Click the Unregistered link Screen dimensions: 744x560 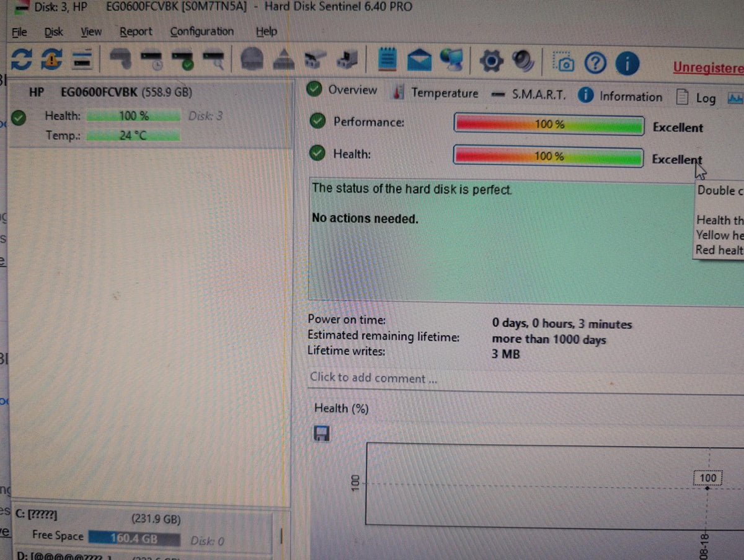click(x=709, y=68)
